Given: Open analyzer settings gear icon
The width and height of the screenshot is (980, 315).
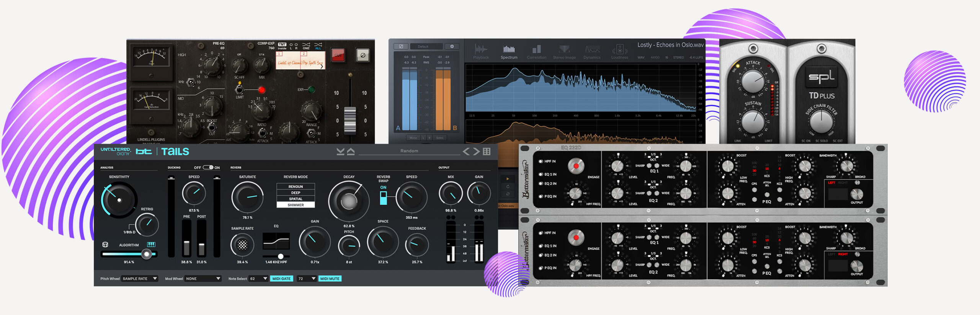Looking at the screenshot, I should 452,46.
